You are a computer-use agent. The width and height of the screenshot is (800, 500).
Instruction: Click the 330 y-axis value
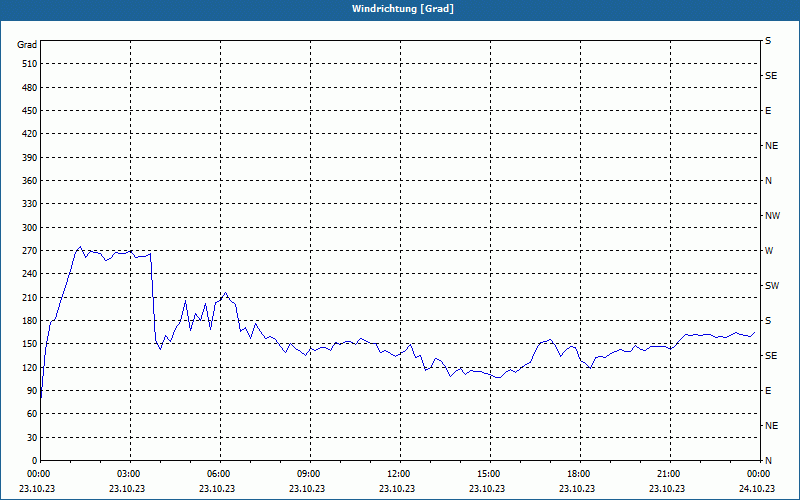30,204
